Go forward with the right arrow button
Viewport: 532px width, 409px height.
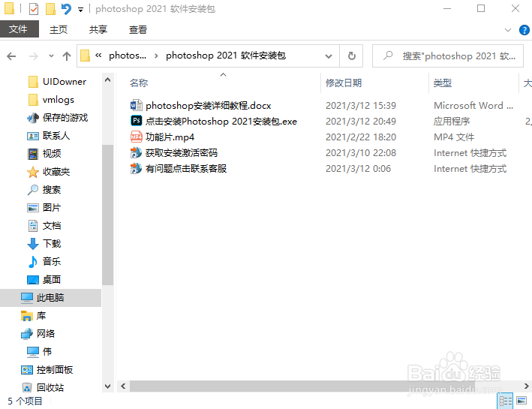point(34,56)
